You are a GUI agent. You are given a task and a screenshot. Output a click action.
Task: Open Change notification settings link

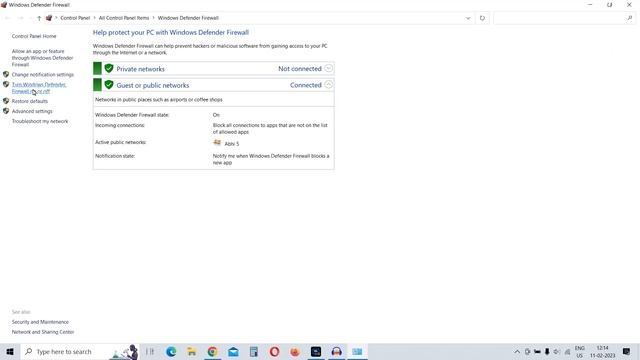point(43,75)
